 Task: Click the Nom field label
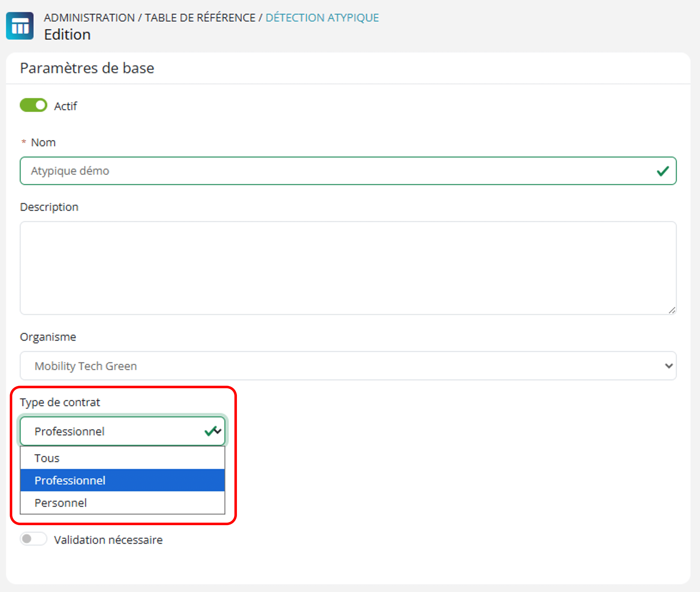[43, 142]
